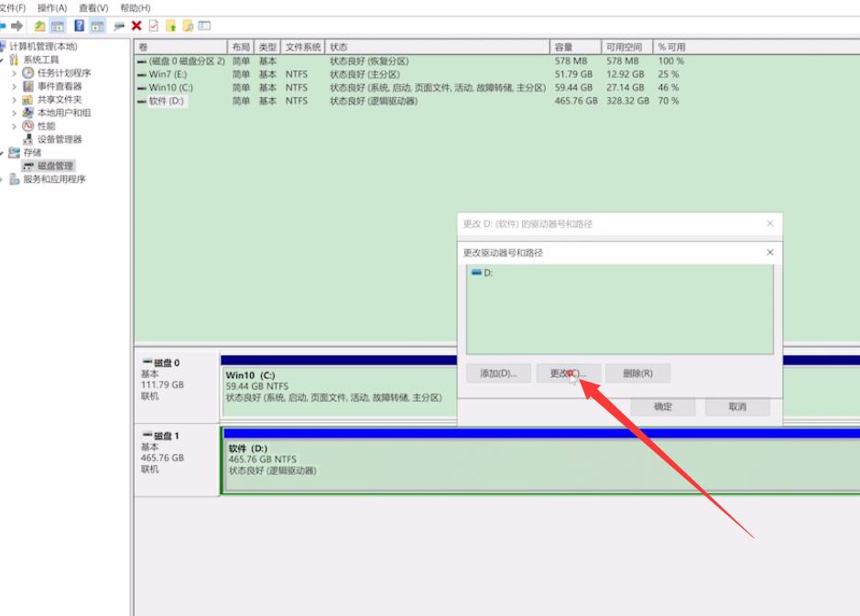The image size is (860, 616).
Task: Select the Task Scheduler clock icon
Action: coord(28,73)
